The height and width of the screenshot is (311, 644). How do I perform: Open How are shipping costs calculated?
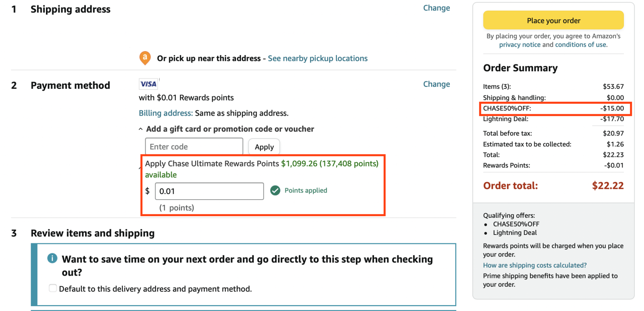pos(534,265)
